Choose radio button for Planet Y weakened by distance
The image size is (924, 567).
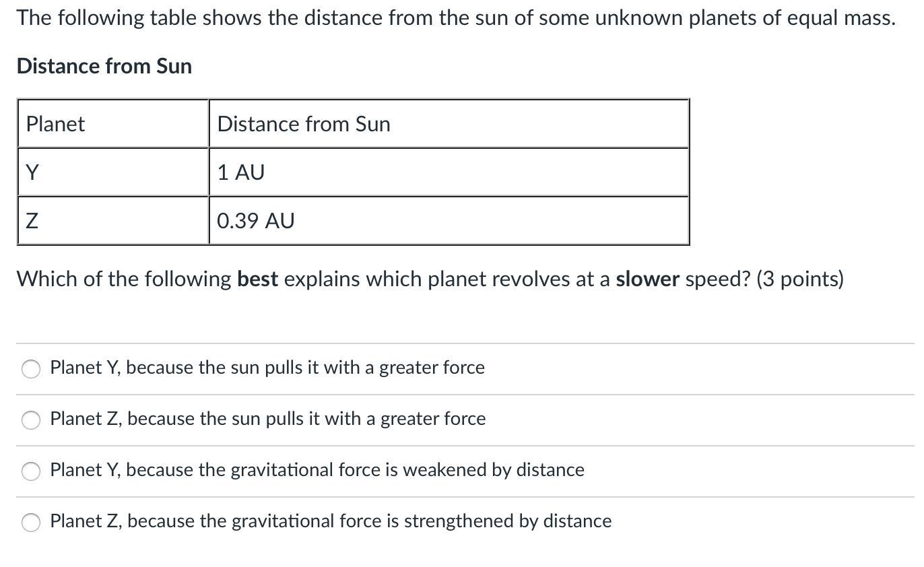(31, 471)
